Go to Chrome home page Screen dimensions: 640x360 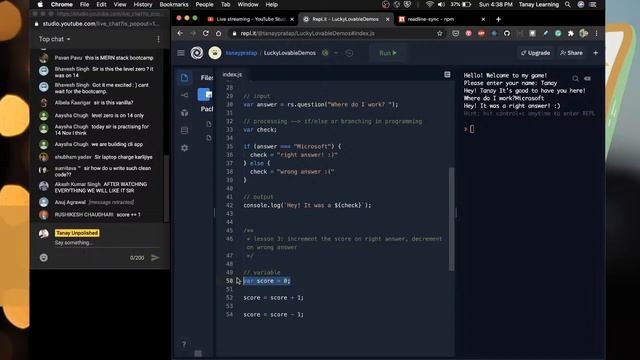pos(218,33)
